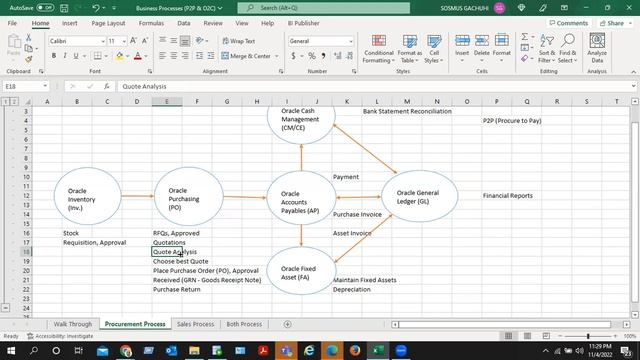Image resolution: width=640 pixels, height=360 pixels.
Task: Click the Insert Function fx icon
Action: 107,86
